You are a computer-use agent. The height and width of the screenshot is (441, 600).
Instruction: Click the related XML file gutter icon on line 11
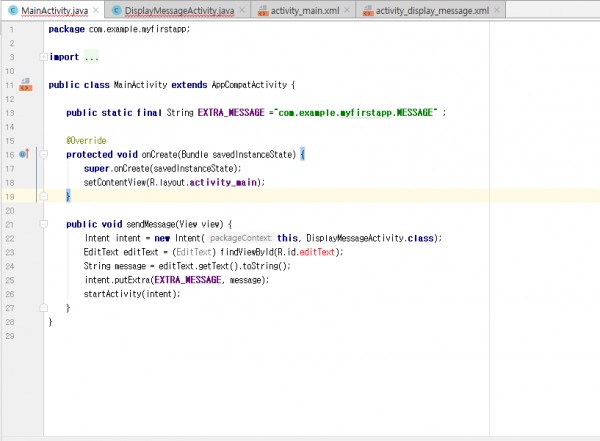pyautogui.click(x=26, y=85)
